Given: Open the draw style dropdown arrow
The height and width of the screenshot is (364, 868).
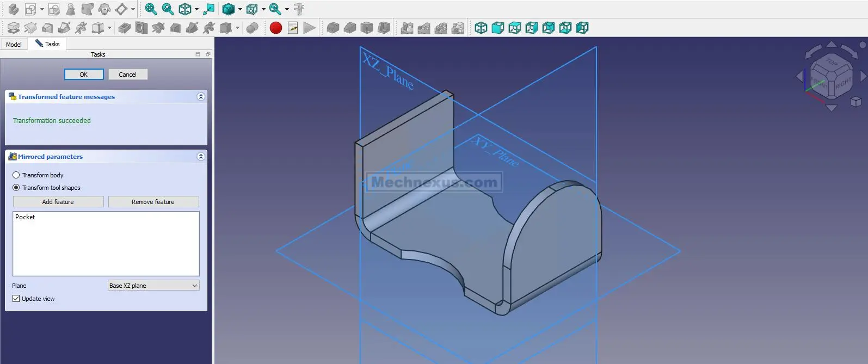Looking at the screenshot, I should tap(240, 9).
